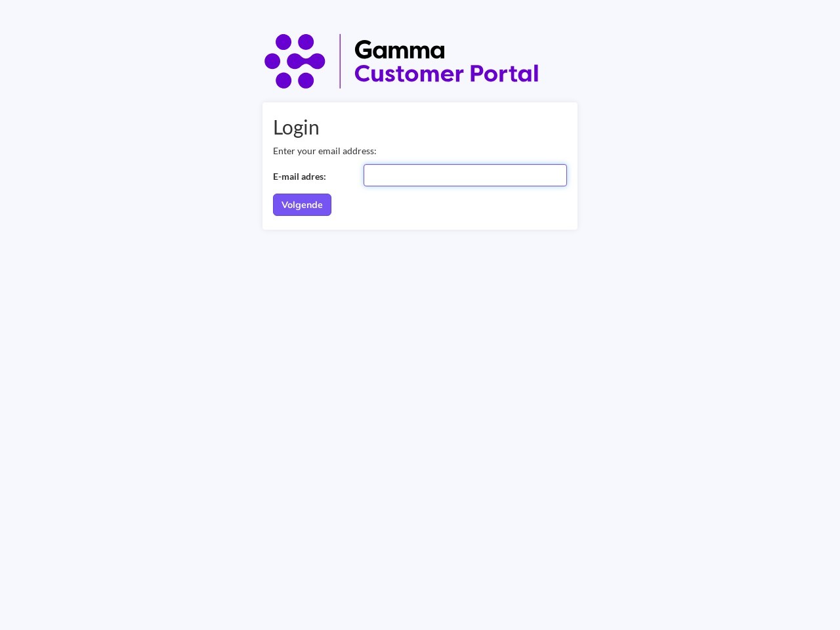Click the Volgende button
840x630 pixels.
click(x=302, y=205)
